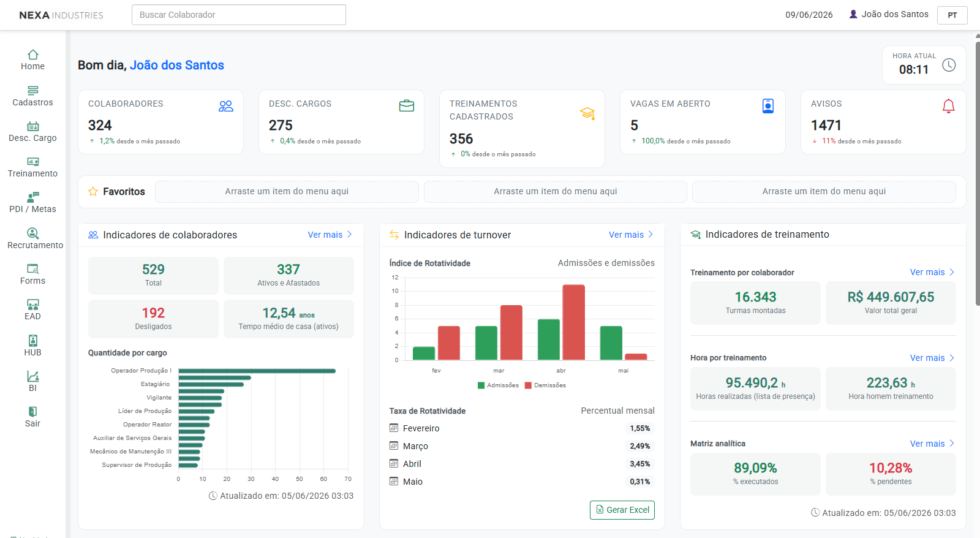Click the Favoritos star icon
This screenshot has width=980, height=538.
coord(93,192)
